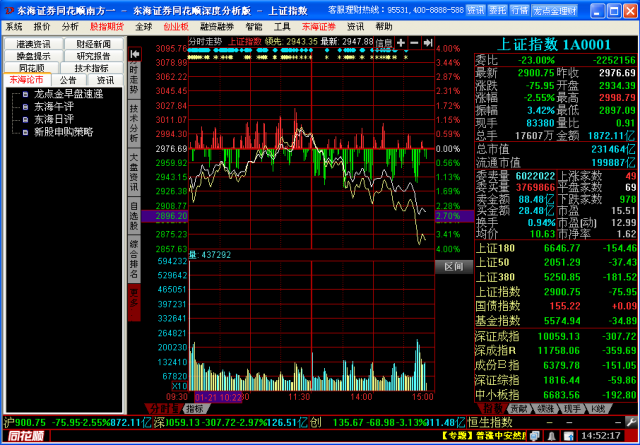Open 龙点金早盘速递 tree item
Screen dimensions: 640x445
69,94
